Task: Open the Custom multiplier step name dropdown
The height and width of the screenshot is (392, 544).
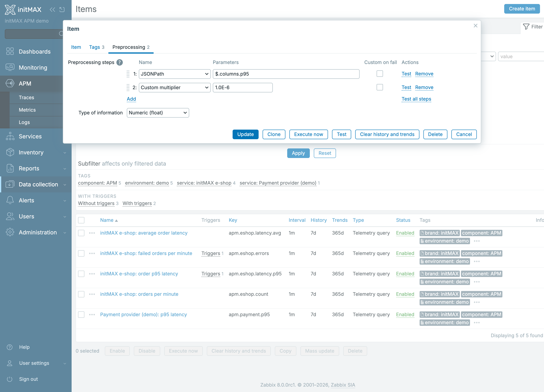Action: [175, 88]
